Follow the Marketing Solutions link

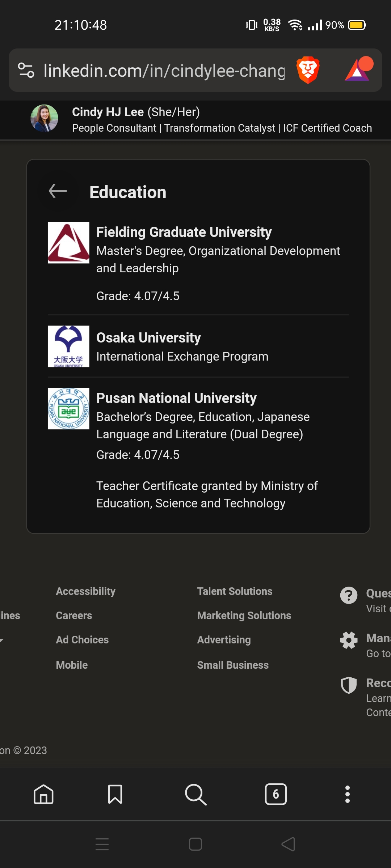click(x=244, y=616)
